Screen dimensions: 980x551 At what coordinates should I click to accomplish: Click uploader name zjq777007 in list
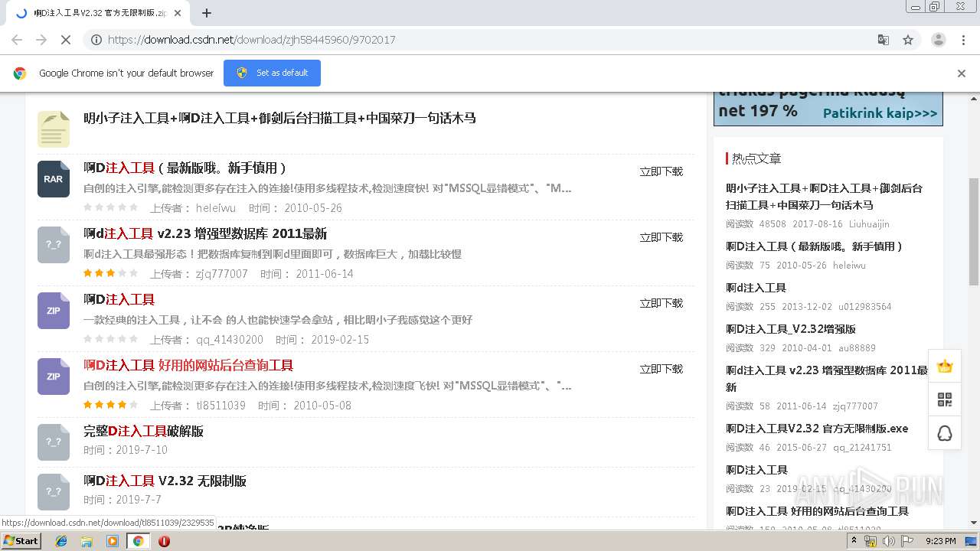click(222, 274)
